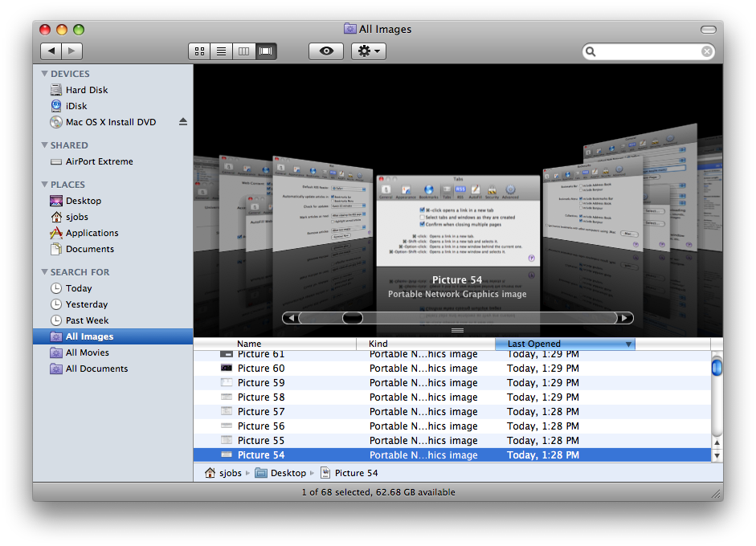Image resolution: width=756 pixels, height=546 pixels.
Task: Click Kind cell of Picture 59
Action: coord(423,383)
